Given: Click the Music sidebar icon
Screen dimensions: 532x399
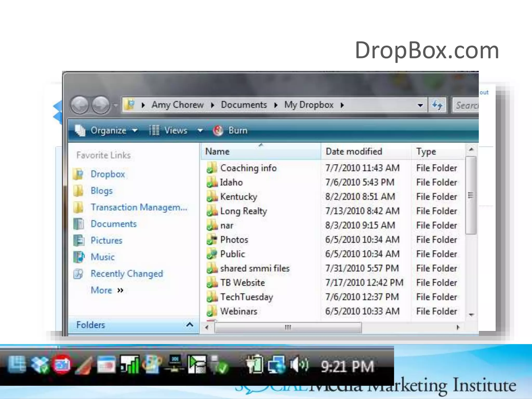Looking at the screenshot, I should click(79, 257).
